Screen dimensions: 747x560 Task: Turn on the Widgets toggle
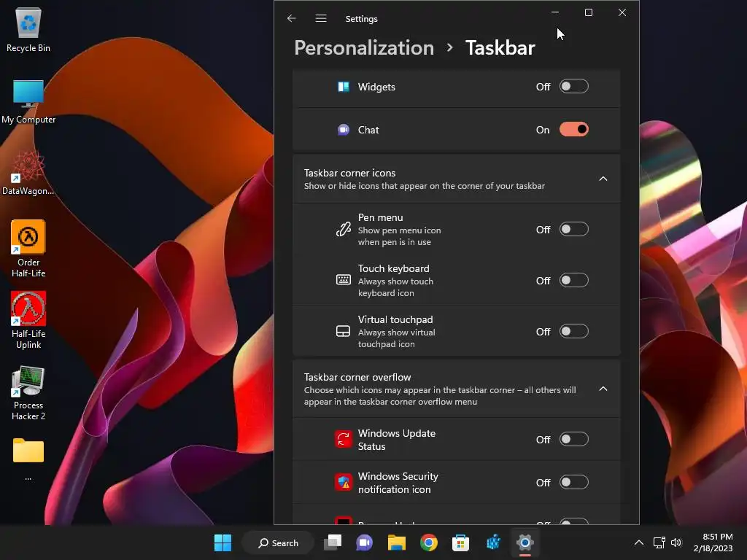click(574, 87)
